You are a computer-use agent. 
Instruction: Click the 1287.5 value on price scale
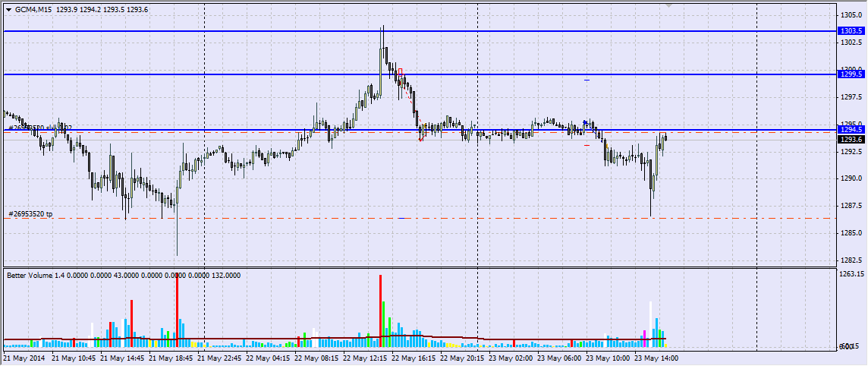pos(851,206)
